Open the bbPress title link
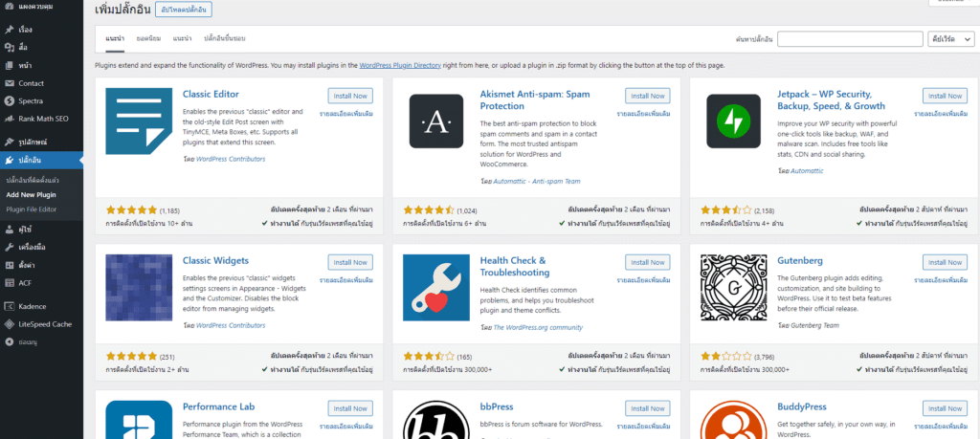The width and height of the screenshot is (980, 439). click(x=497, y=406)
